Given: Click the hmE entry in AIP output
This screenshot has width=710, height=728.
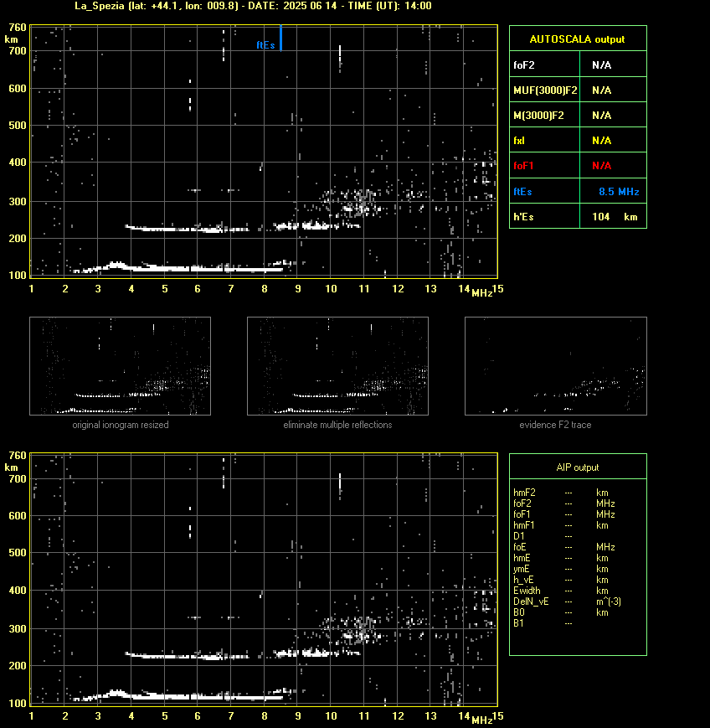Looking at the screenshot, I should tap(522, 558).
